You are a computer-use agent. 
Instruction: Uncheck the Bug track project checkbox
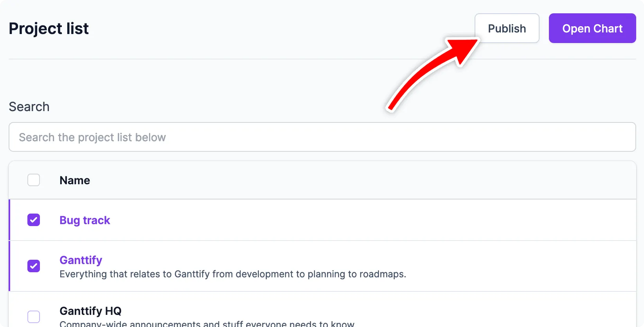coord(34,220)
